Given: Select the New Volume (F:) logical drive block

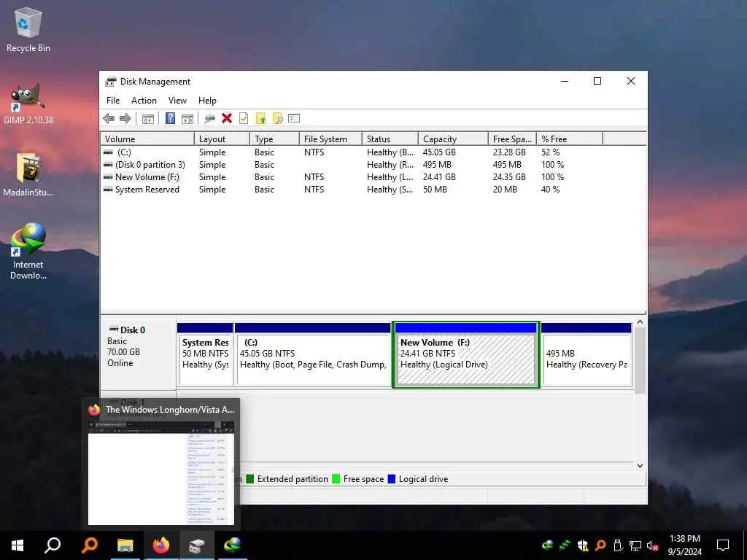Looking at the screenshot, I should [x=466, y=355].
